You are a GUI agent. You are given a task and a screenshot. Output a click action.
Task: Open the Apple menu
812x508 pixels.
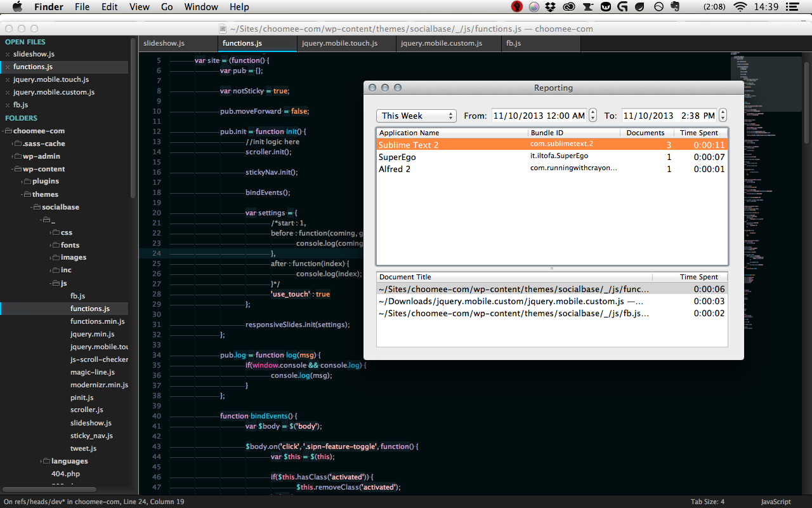[x=17, y=7]
